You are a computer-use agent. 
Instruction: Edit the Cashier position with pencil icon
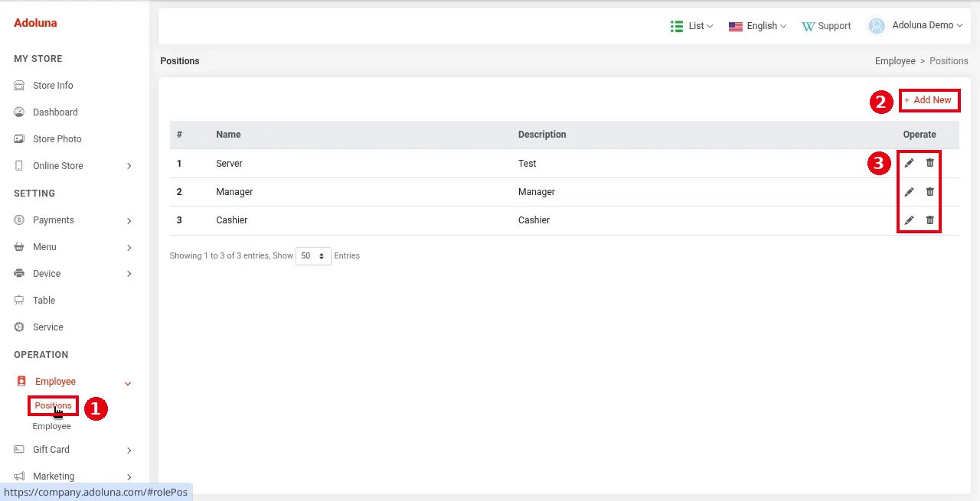pyautogui.click(x=910, y=220)
